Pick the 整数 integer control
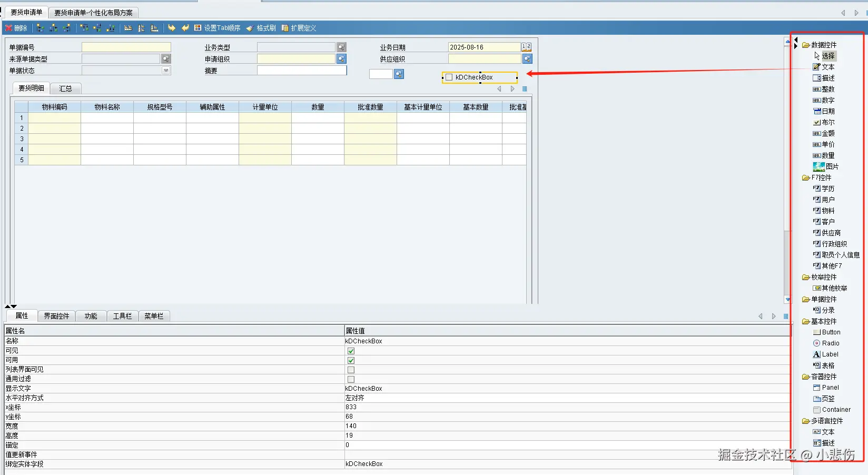 tap(824, 89)
